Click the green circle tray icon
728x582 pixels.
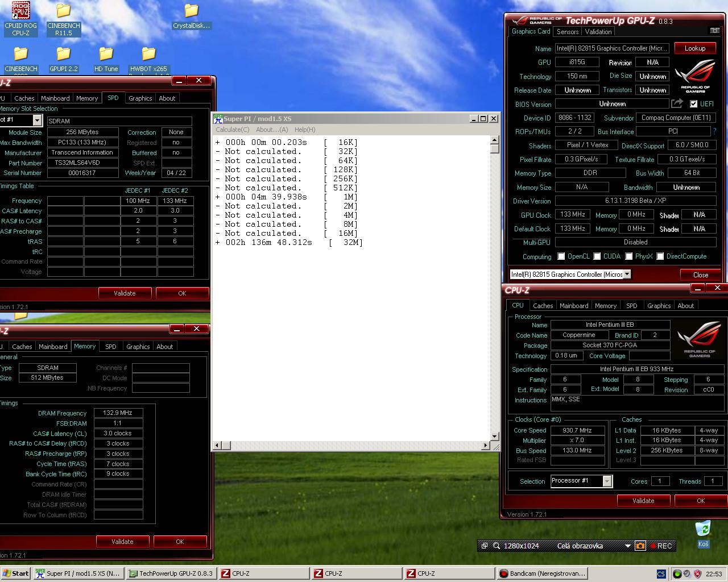coord(677,573)
